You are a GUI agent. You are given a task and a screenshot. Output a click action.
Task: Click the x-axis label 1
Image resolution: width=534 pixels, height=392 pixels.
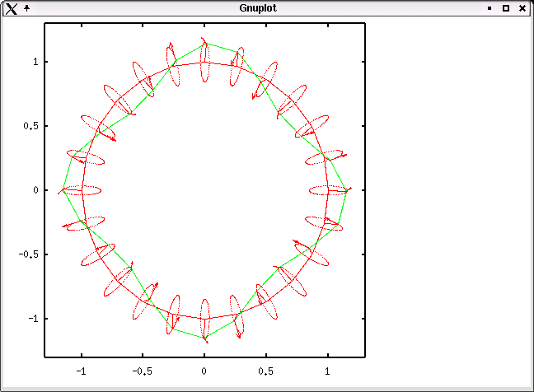tap(328, 371)
